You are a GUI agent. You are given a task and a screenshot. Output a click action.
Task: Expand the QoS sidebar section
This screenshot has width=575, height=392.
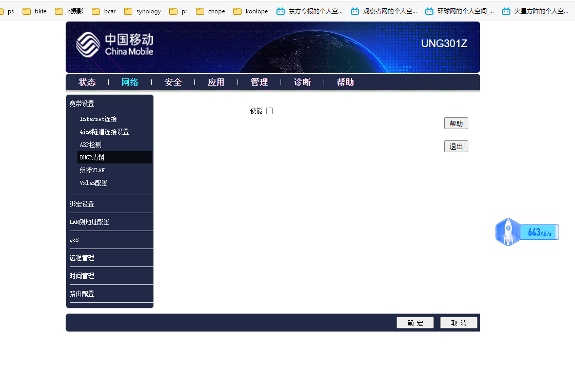pyautogui.click(x=74, y=240)
